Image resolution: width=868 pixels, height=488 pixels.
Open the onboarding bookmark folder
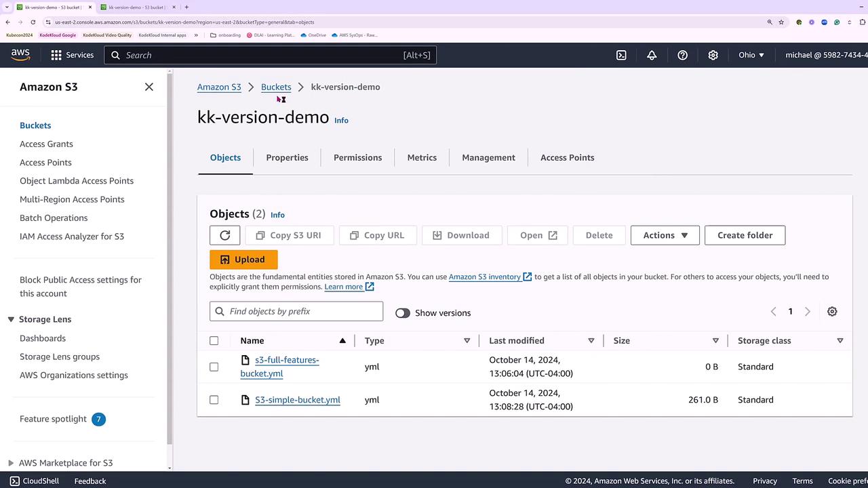pos(226,35)
